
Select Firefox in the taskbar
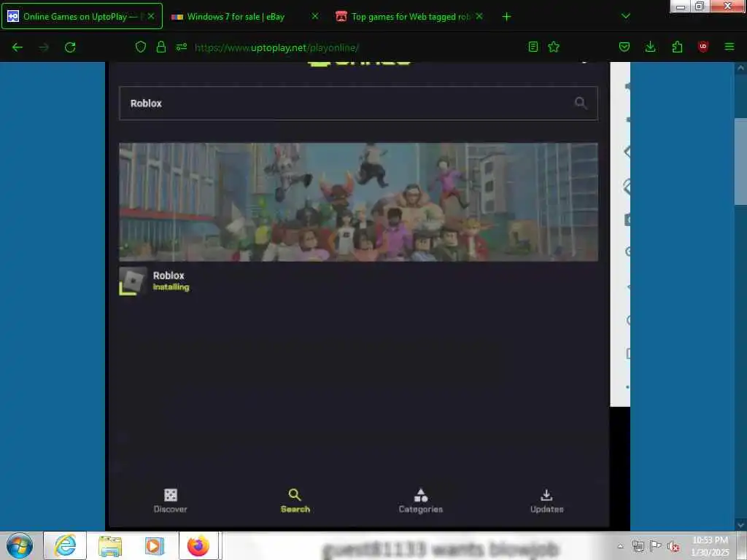(x=198, y=545)
